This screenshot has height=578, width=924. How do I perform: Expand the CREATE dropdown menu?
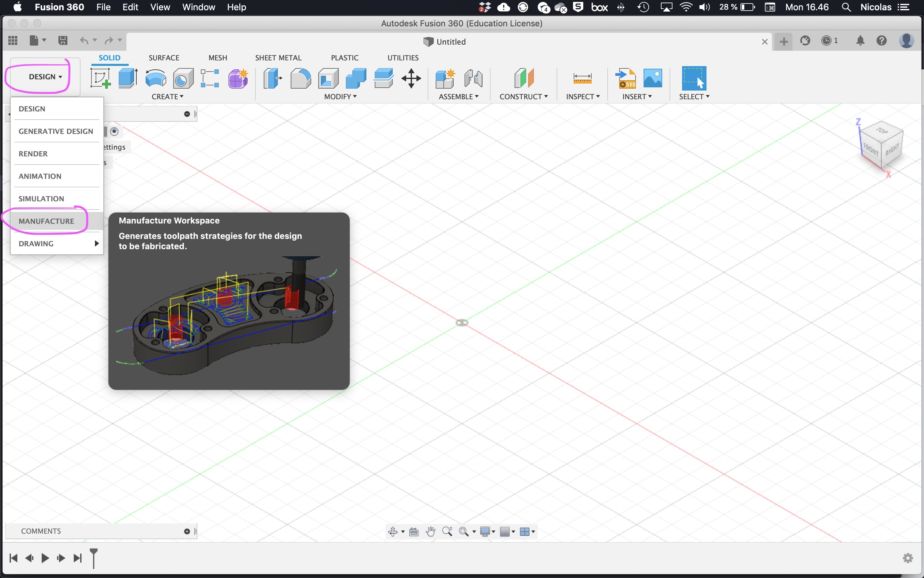[x=167, y=97]
